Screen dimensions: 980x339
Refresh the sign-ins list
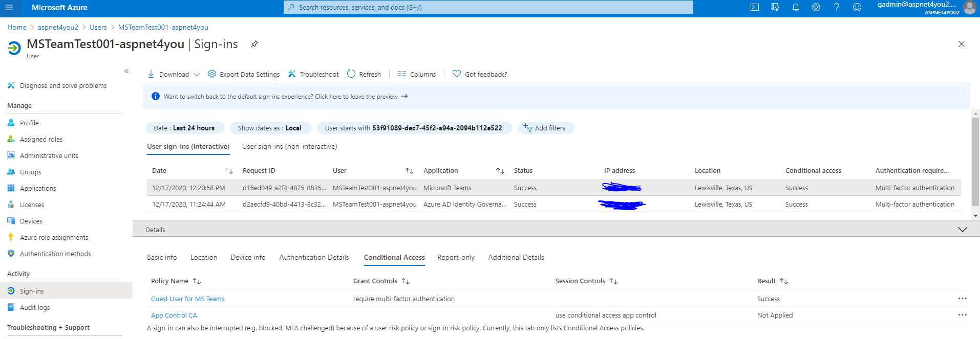click(364, 74)
